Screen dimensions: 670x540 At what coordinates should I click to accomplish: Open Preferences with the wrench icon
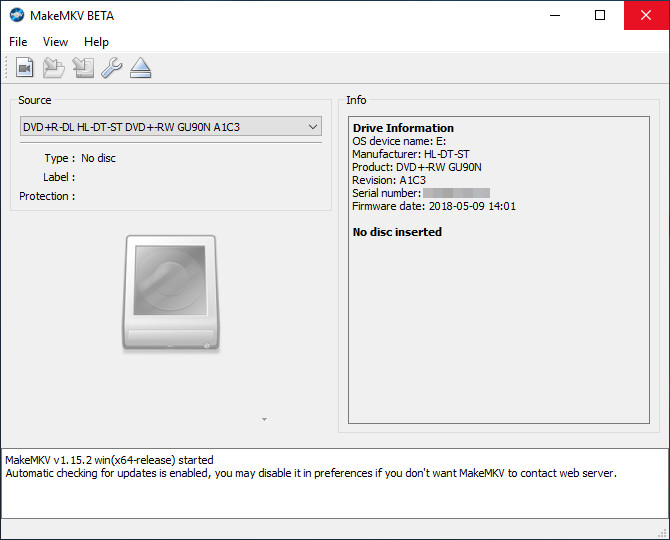(x=112, y=68)
